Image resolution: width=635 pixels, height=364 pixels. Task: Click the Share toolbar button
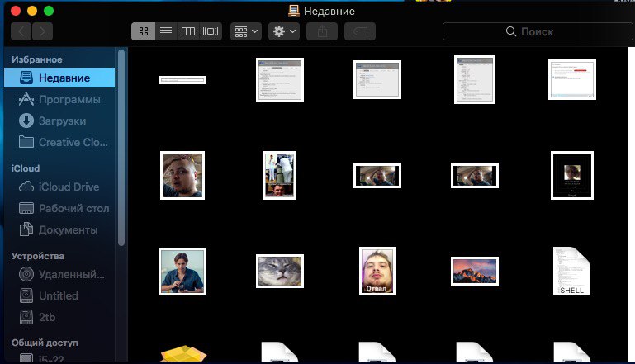coord(322,31)
